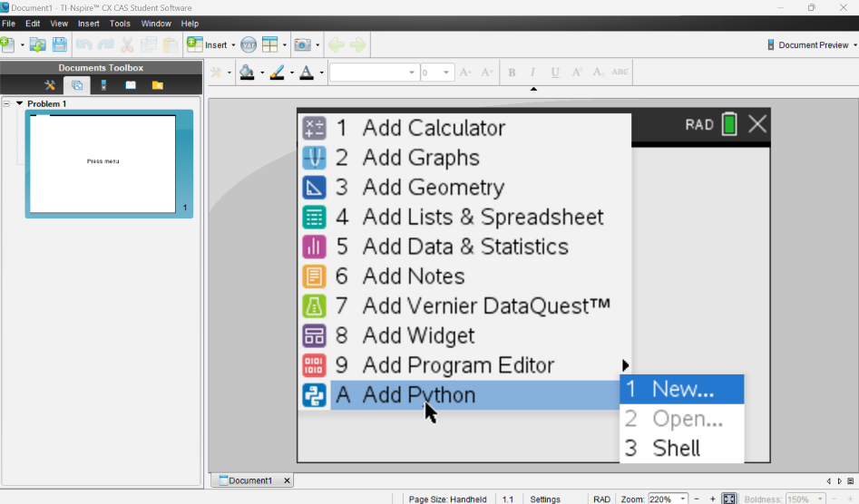Viewport: 859px width, 504px height.
Task: Expand the Page Layout dropdown arrow
Action: (x=284, y=45)
